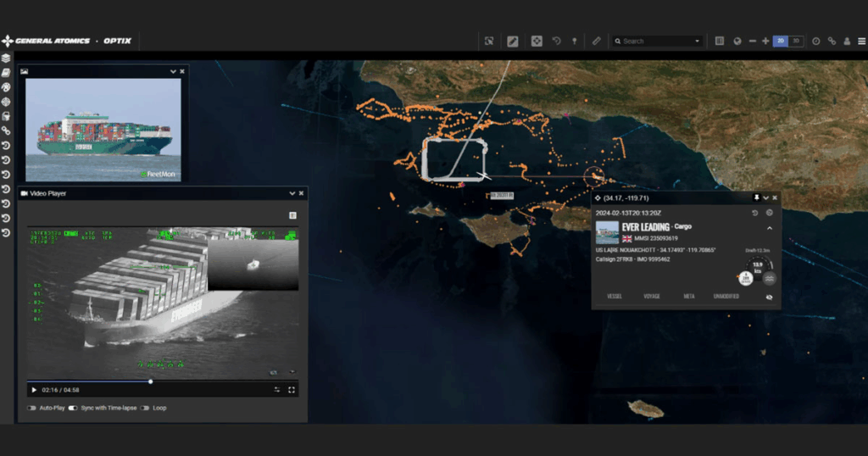Viewport: 868px width, 456px height.
Task: Collapse the Video Player panel chevron
Action: pyautogui.click(x=292, y=193)
